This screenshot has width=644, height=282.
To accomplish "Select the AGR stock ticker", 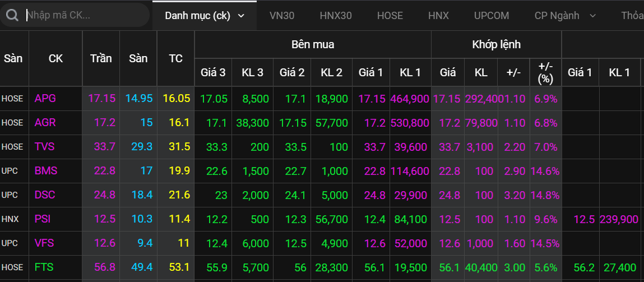I will tap(45, 122).
